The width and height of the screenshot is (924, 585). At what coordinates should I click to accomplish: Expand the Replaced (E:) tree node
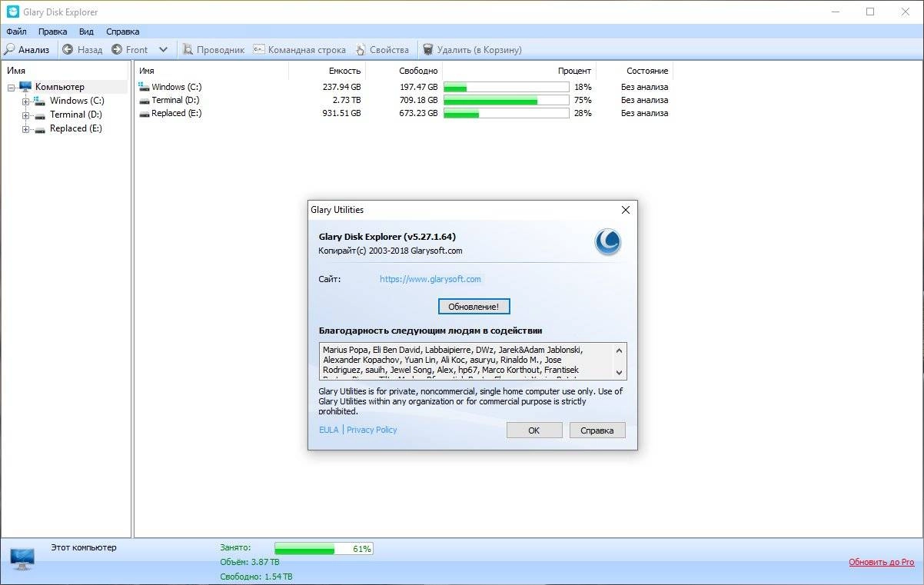tap(25, 128)
